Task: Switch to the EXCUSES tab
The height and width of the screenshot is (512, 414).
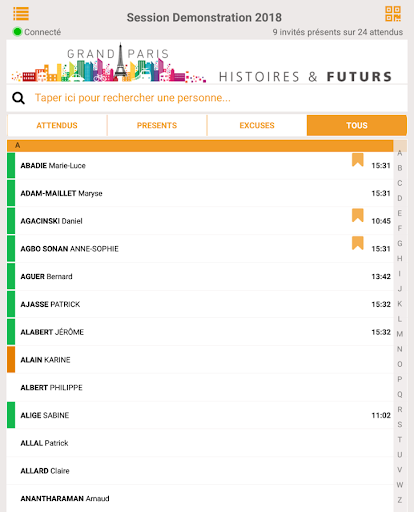Action: 257,125
